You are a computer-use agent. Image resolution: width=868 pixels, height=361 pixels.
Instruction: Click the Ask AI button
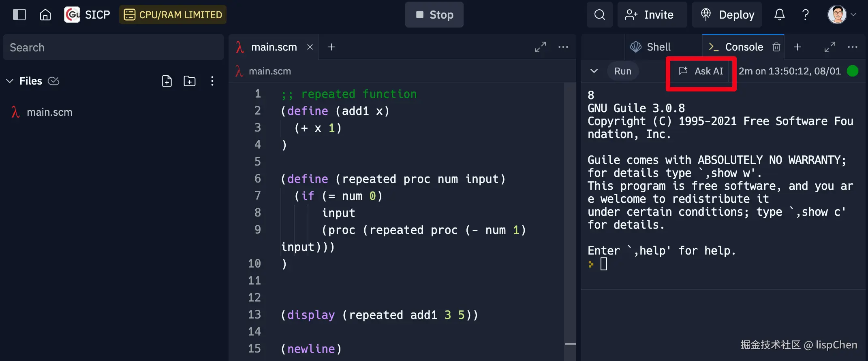click(x=701, y=71)
